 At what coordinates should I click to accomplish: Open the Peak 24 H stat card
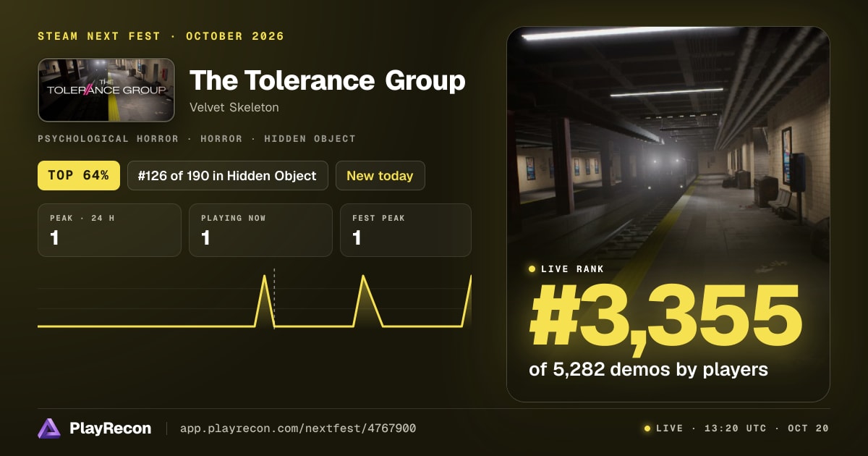(109, 230)
